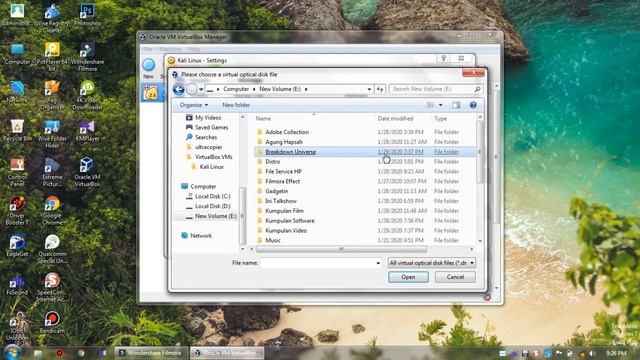The width and height of the screenshot is (640, 360).
Task: Refresh the New Volume (E:) location
Action: coord(380,89)
